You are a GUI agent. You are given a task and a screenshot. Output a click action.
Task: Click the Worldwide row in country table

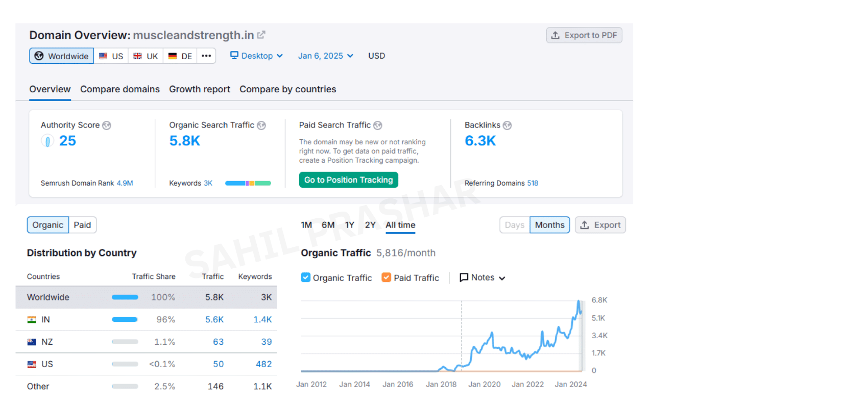tap(146, 297)
